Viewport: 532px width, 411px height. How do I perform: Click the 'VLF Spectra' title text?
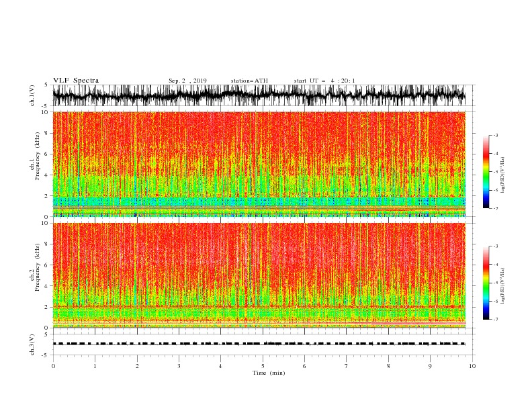(76, 81)
